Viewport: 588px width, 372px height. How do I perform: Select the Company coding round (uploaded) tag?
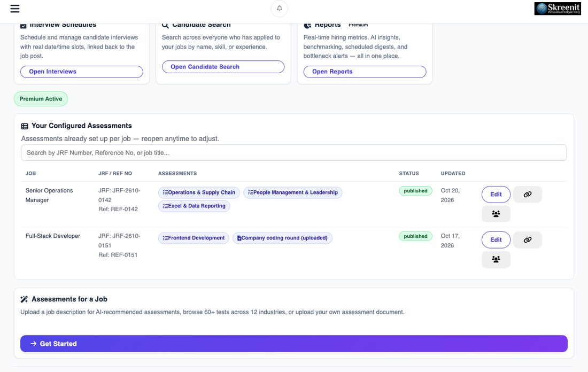(282, 238)
